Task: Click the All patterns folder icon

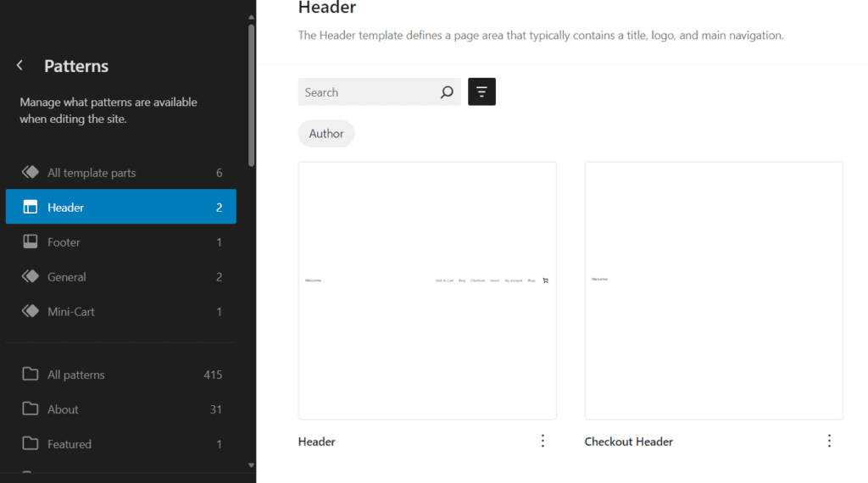Action: tap(30, 374)
